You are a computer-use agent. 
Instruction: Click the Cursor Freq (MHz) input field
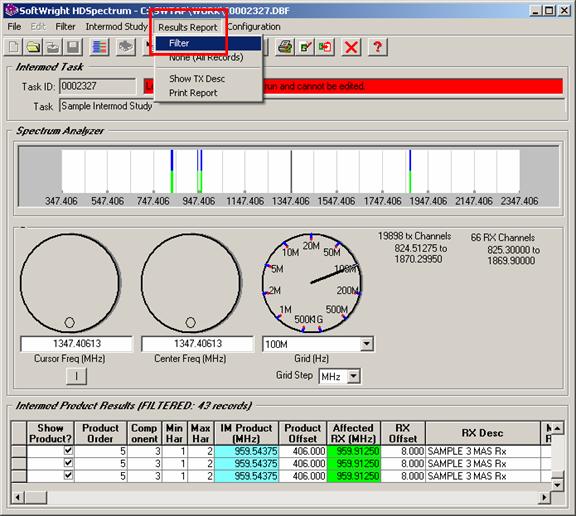[x=76, y=344]
